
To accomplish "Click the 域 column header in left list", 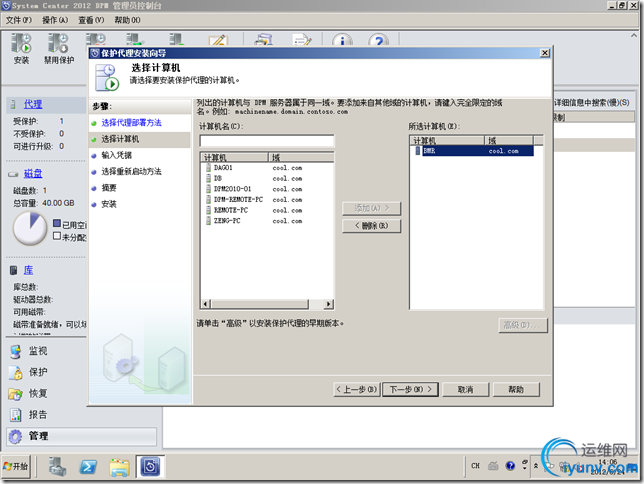I will [x=301, y=157].
